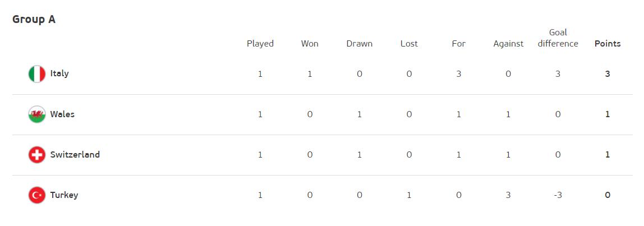The image size is (644, 226).
Task: Click the Against column header
Action: point(508,44)
